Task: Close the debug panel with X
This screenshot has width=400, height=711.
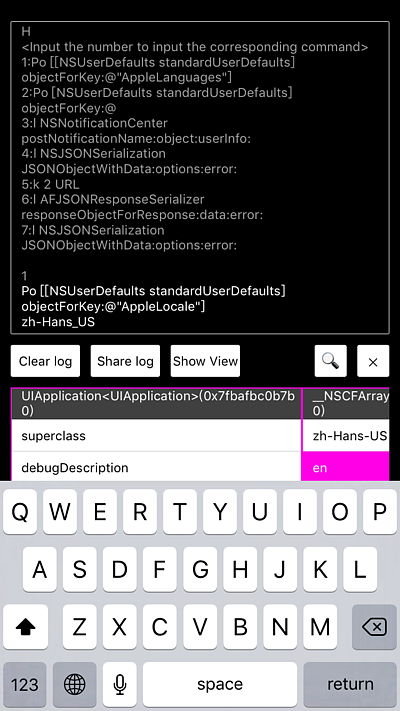Action: tap(373, 361)
